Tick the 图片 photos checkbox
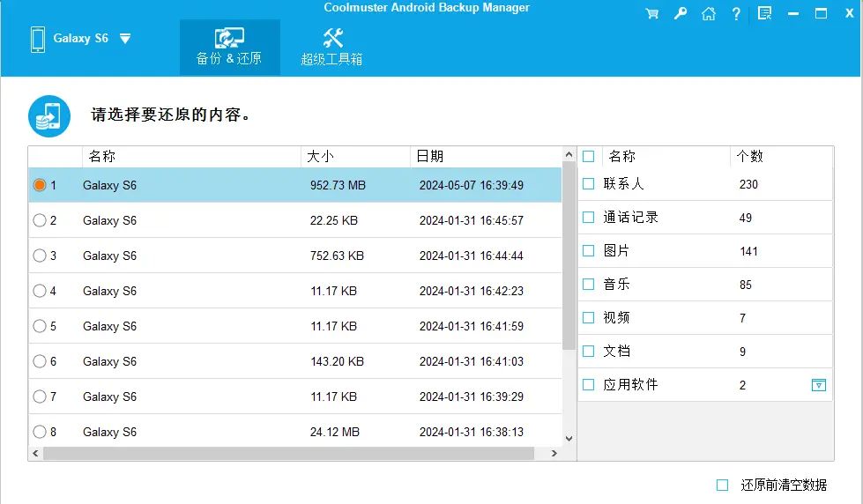 click(x=589, y=251)
